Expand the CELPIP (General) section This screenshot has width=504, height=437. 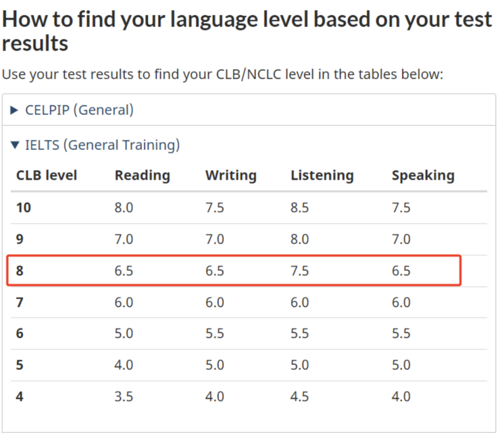tap(79, 110)
